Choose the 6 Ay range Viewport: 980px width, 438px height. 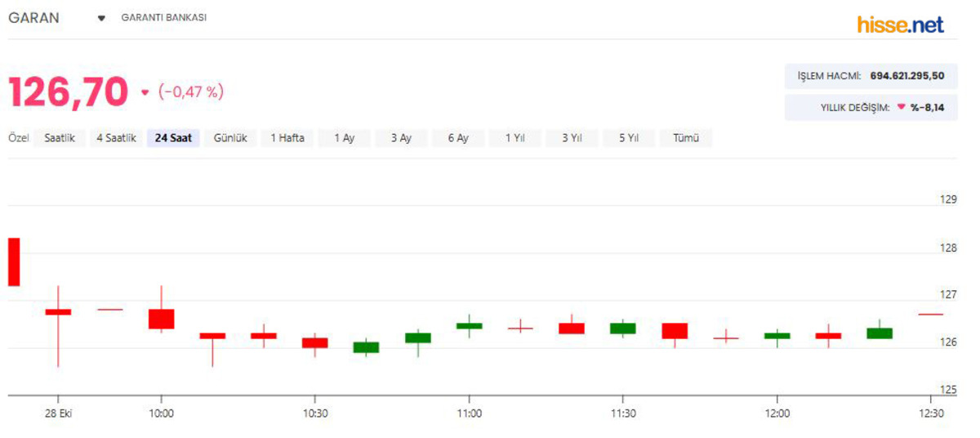458,138
